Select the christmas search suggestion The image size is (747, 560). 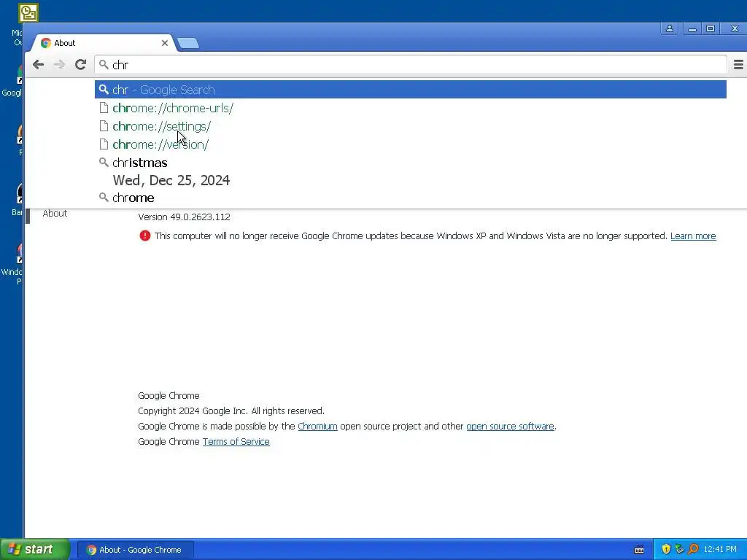[x=411, y=163]
